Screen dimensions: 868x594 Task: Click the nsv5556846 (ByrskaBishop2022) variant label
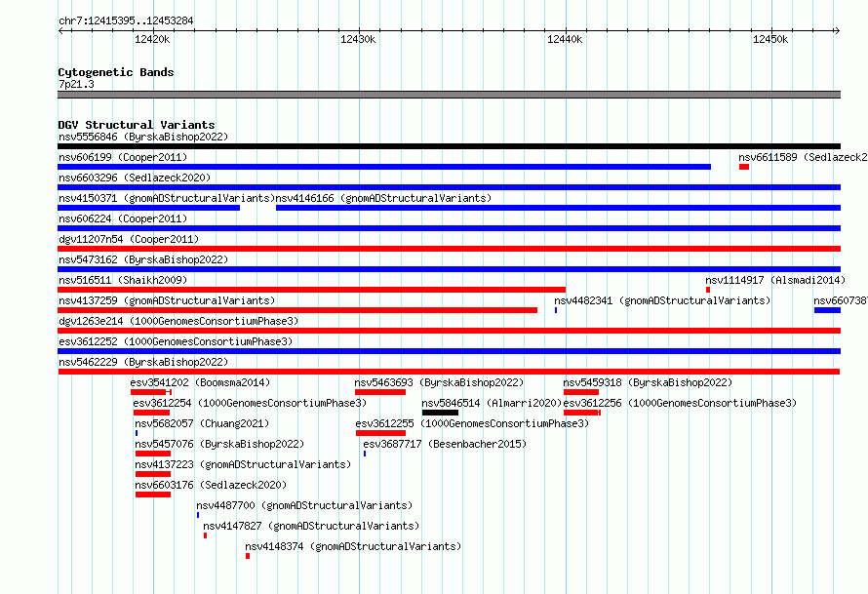(x=143, y=137)
